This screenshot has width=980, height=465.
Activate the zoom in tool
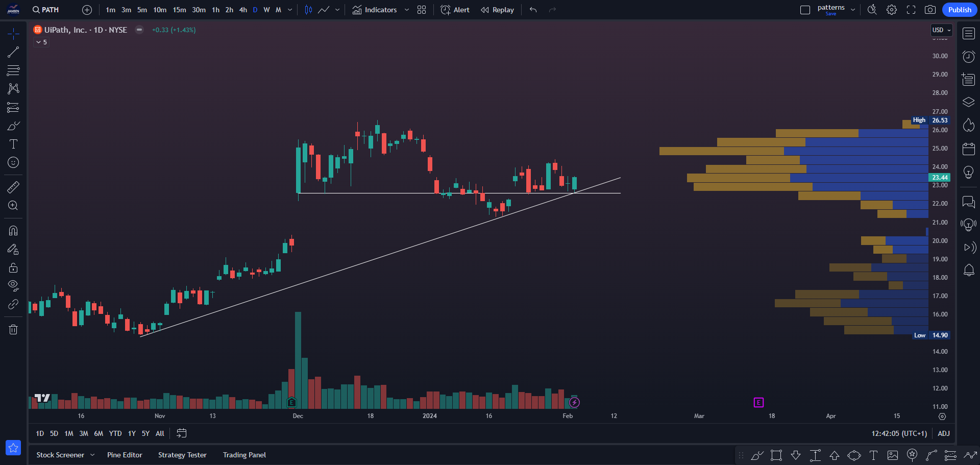click(13, 205)
